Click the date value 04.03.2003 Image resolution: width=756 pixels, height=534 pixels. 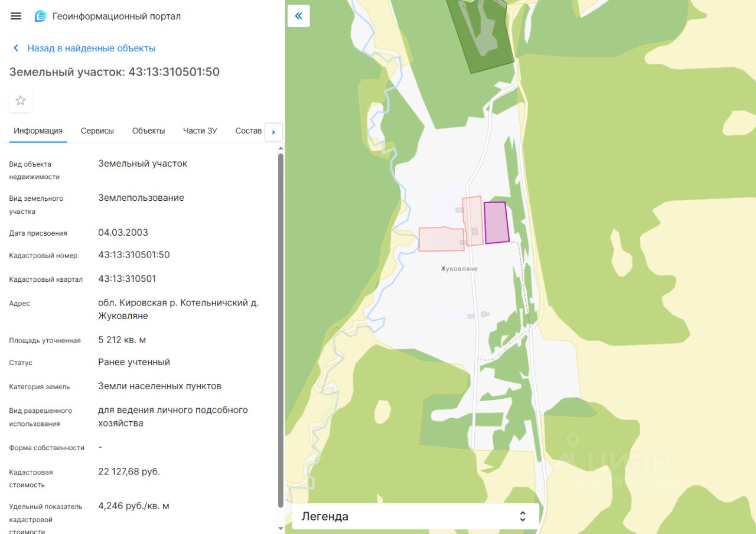coord(123,232)
